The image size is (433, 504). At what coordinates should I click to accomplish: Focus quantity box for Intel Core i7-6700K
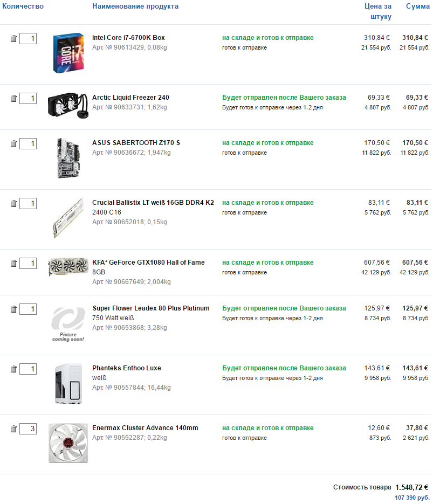click(x=28, y=39)
